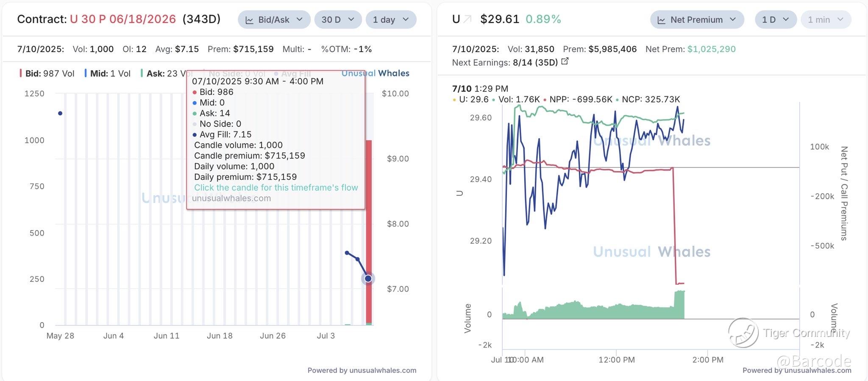Click the Tiger Community logo icon
This screenshot has height=381, width=868.
(743, 333)
